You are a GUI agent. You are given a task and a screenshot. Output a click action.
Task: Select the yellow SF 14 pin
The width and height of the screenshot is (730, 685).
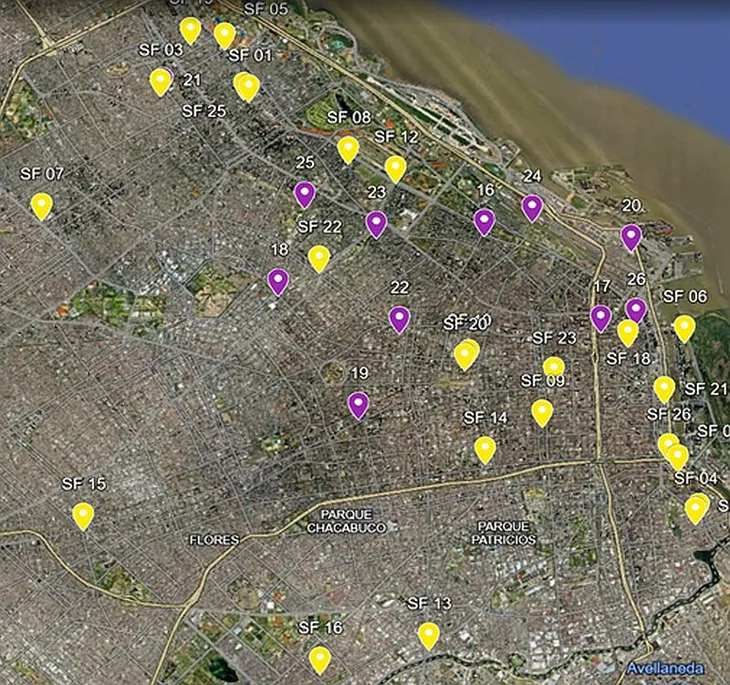[485, 449]
